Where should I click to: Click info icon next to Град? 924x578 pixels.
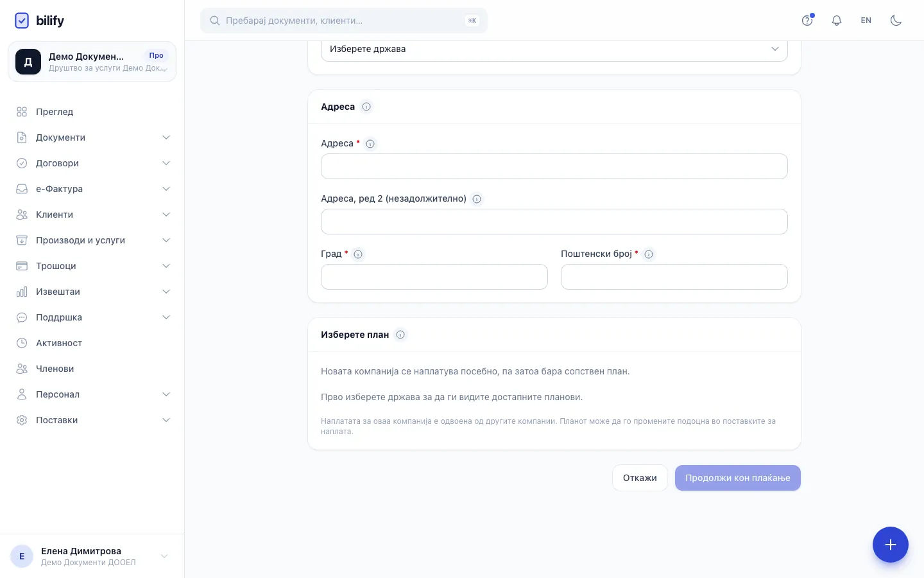[358, 254]
